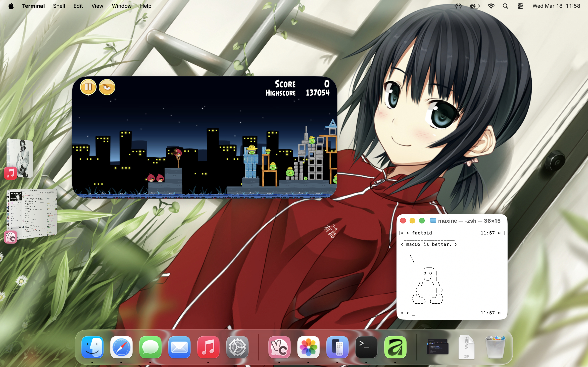Open Finder from the dock

[x=92, y=347]
